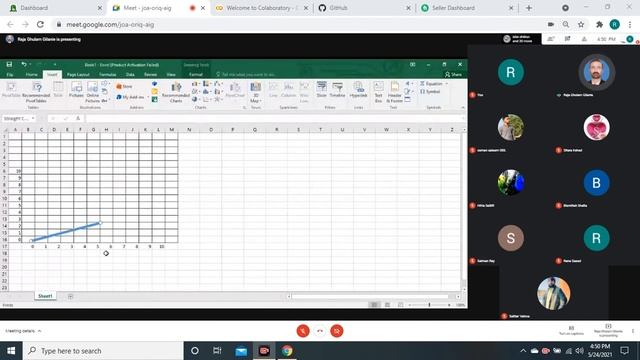
Task: Click the Table button in Tables group
Action: [58, 89]
